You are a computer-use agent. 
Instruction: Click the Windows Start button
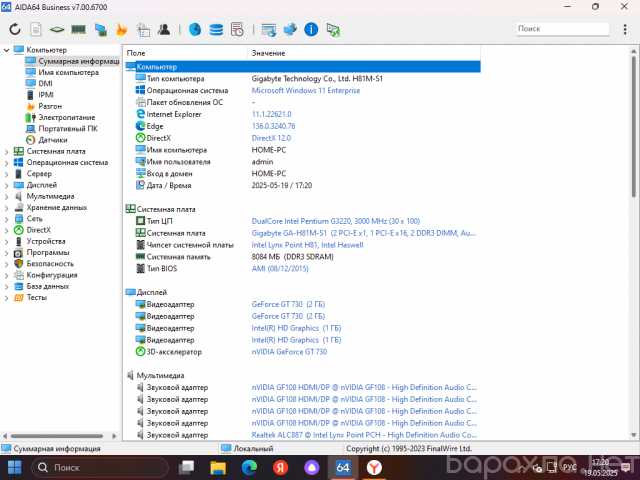(x=15, y=468)
